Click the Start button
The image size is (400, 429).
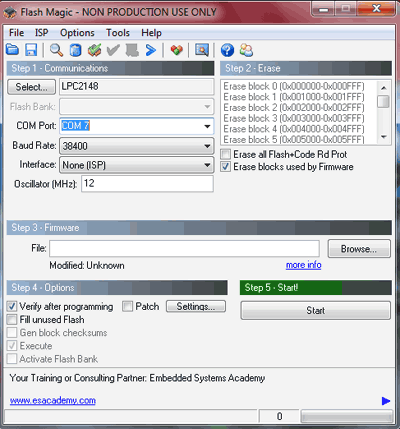coord(315,311)
